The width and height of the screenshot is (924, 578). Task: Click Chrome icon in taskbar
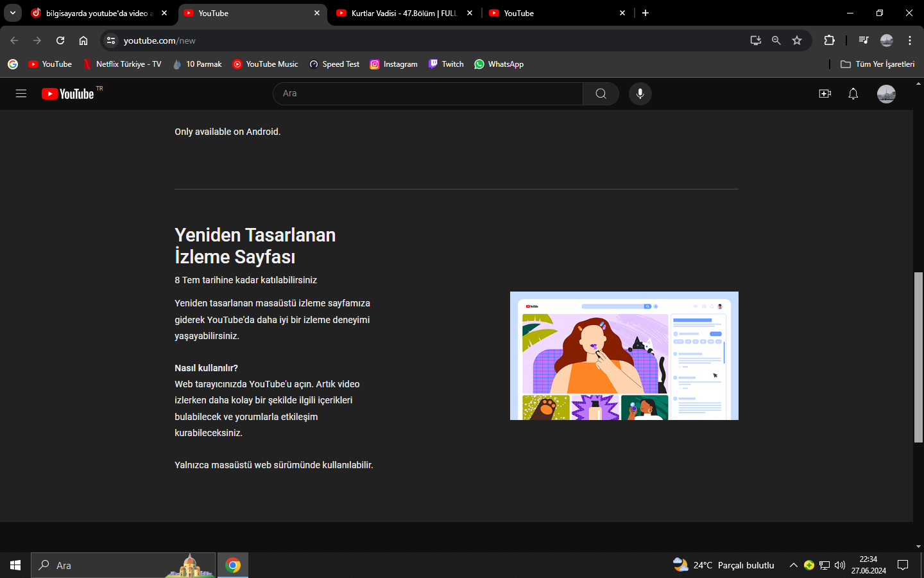(233, 565)
